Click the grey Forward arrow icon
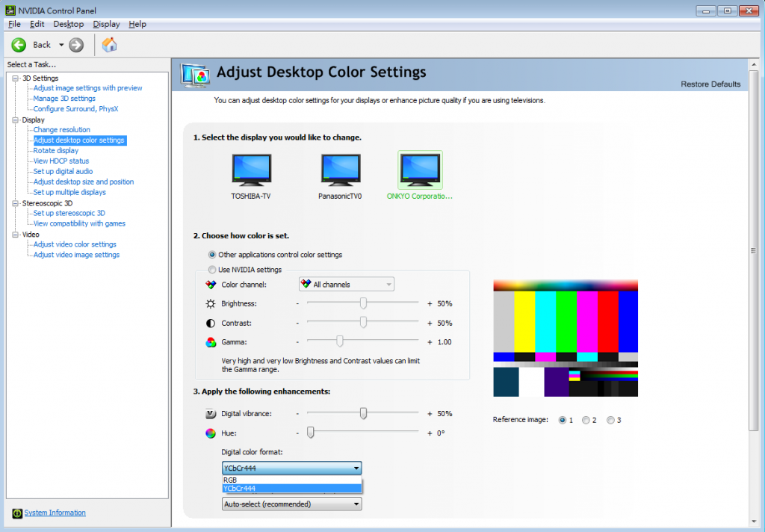The width and height of the screenshot is (765, 532). [76, 45]
